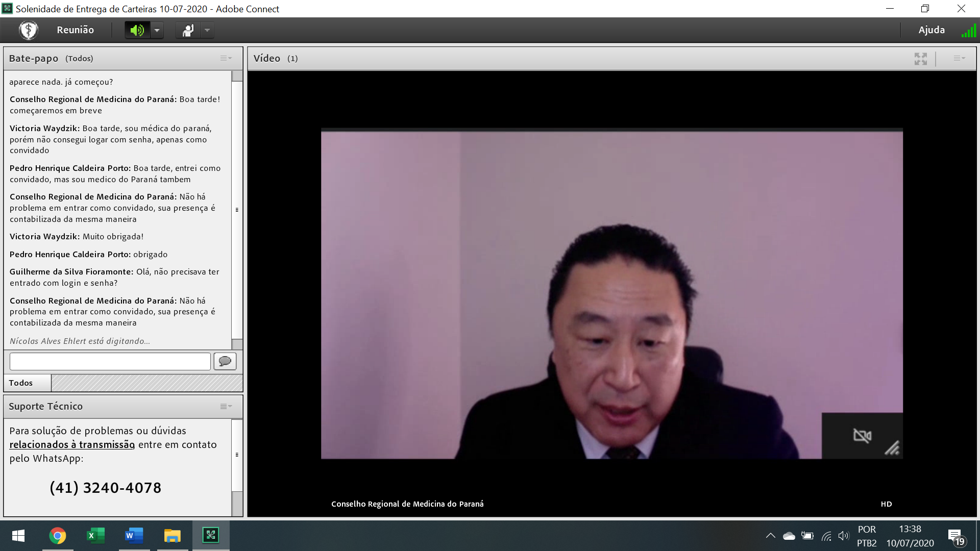
Task: Click the send chat message button
Action: [x=225, y=361]
